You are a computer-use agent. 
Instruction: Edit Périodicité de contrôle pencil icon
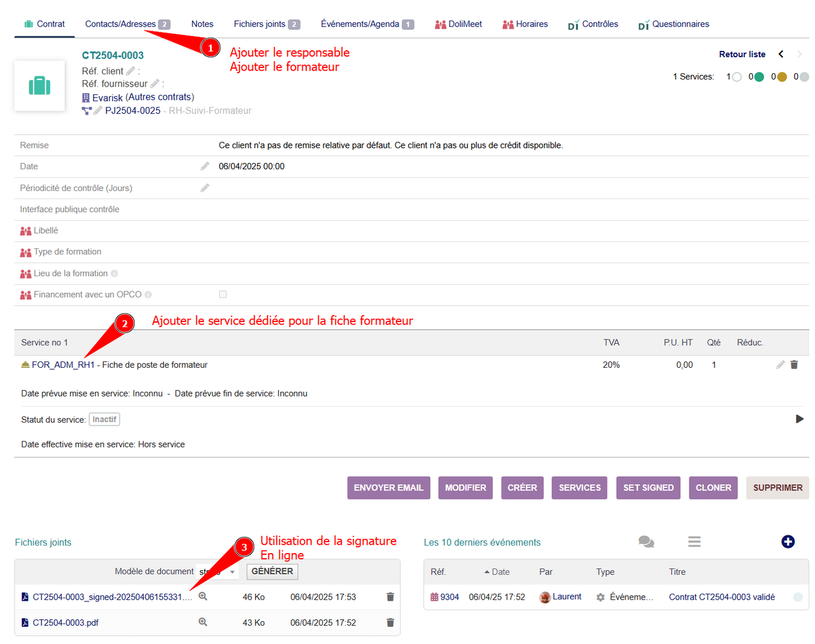pyautogui.click(x=204, y=188)
